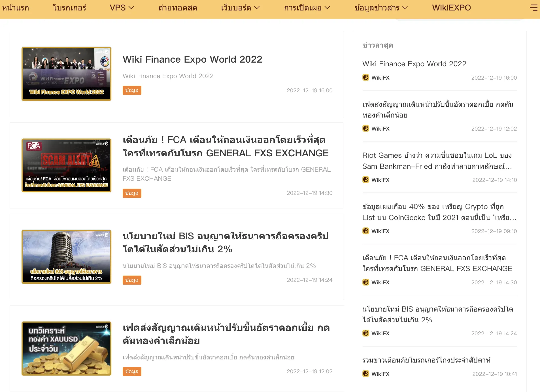The height and width of the screenshot is (392, 540).
Task: Expand the VPS dropdown menu
Action: [x=122, y=8]
